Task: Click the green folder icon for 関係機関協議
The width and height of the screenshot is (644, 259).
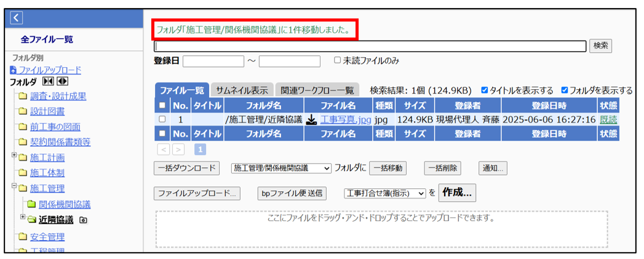Action: tap(31, 204)
